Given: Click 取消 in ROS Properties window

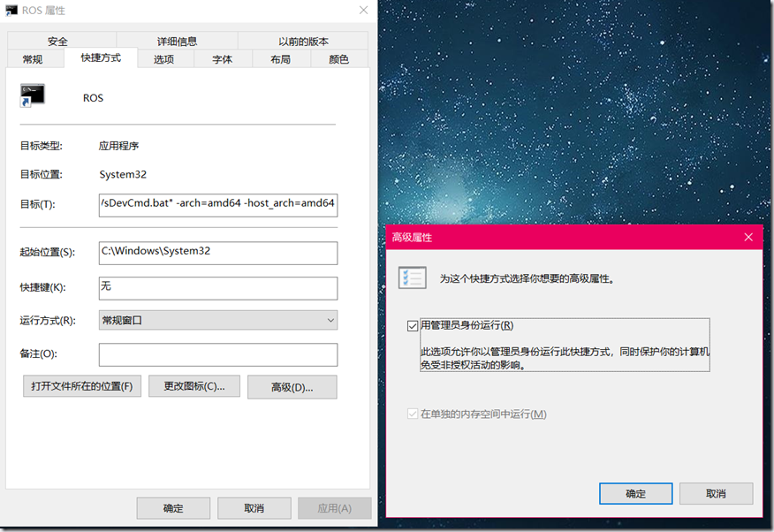Looking at the screenshot, I should [x=254, y=508].
